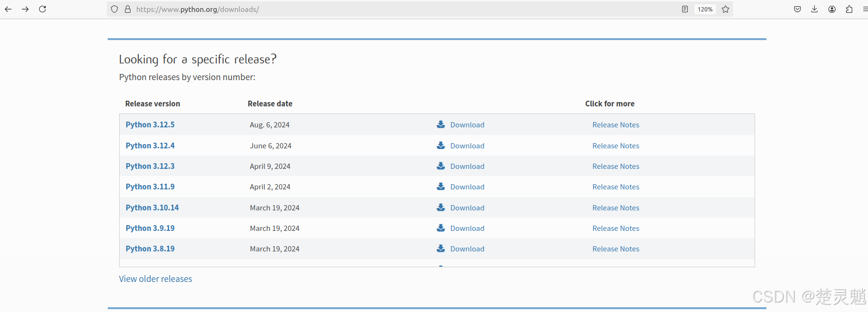The height and width of the screenshot is (312, 868).
Task: Click the browser back arrow
Action: (x=8, y=9)
